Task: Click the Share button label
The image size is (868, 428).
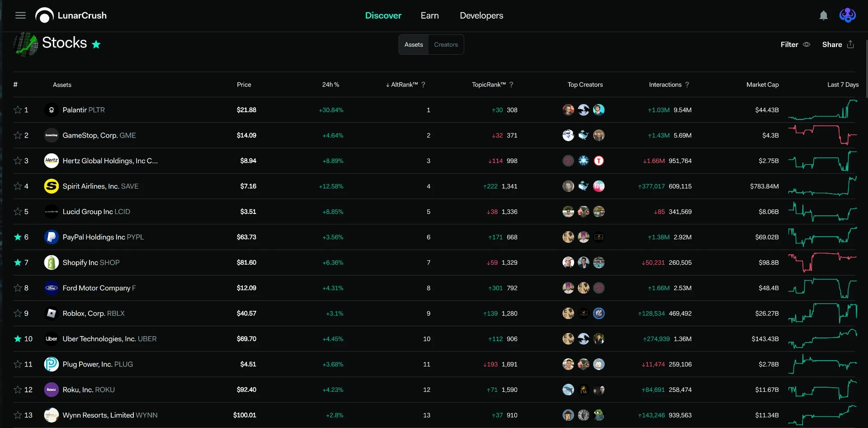Action: pos(832,44)
